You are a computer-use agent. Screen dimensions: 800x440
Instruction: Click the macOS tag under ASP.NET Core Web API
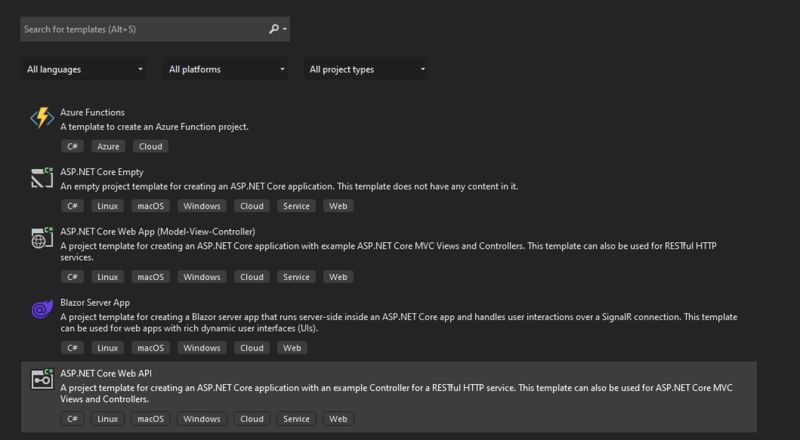tap(151, 419)
